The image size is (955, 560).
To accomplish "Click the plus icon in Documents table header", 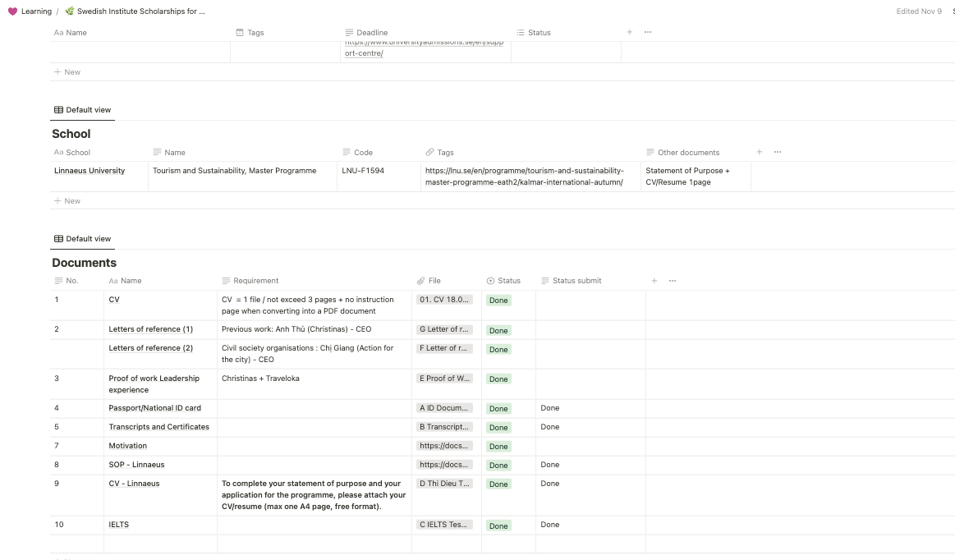I will [x=654, y=281].
